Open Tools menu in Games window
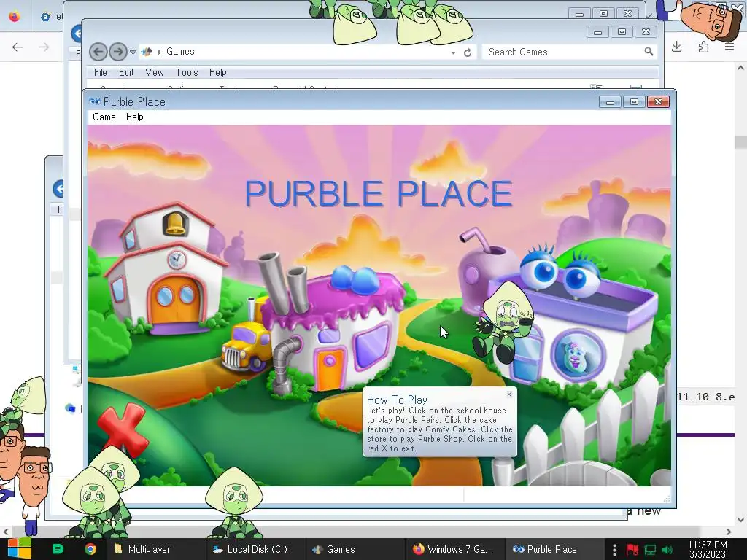 tap(187, 72)
